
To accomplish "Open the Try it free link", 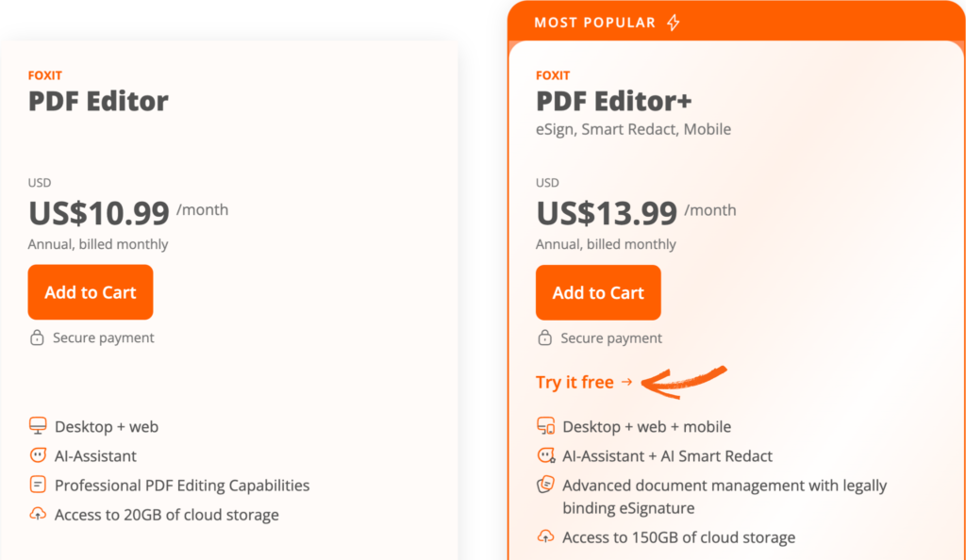I will coord(584,382).
